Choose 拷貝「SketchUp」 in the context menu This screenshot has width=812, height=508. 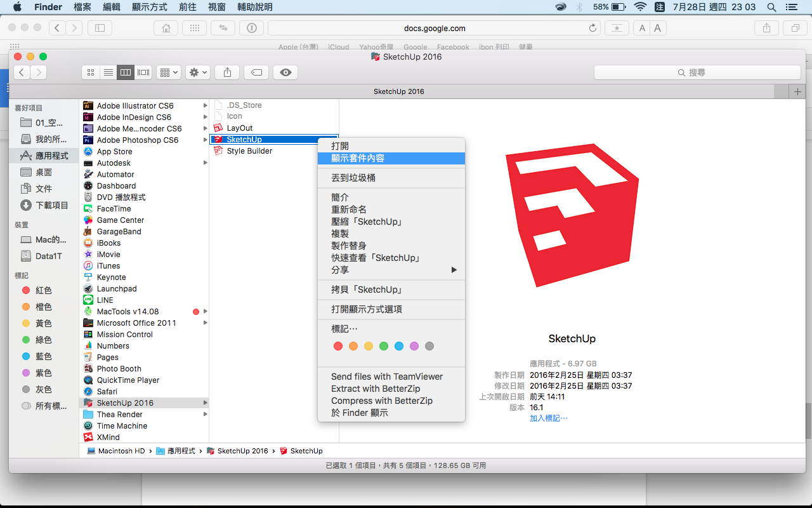click(391, 290)
